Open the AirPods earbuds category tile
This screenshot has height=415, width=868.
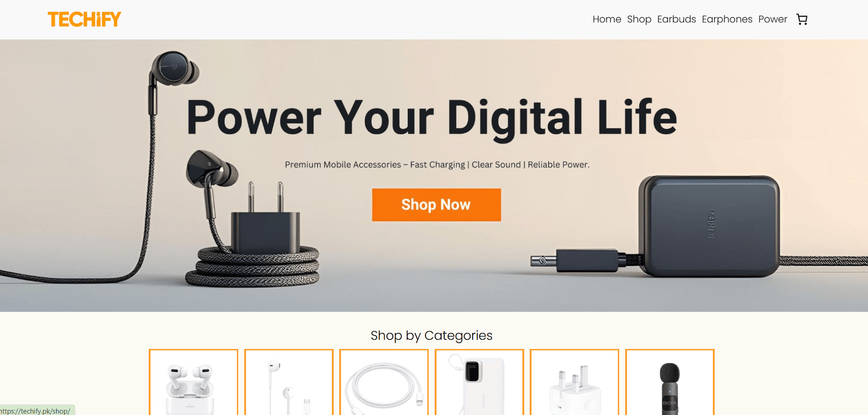point(193,382)
